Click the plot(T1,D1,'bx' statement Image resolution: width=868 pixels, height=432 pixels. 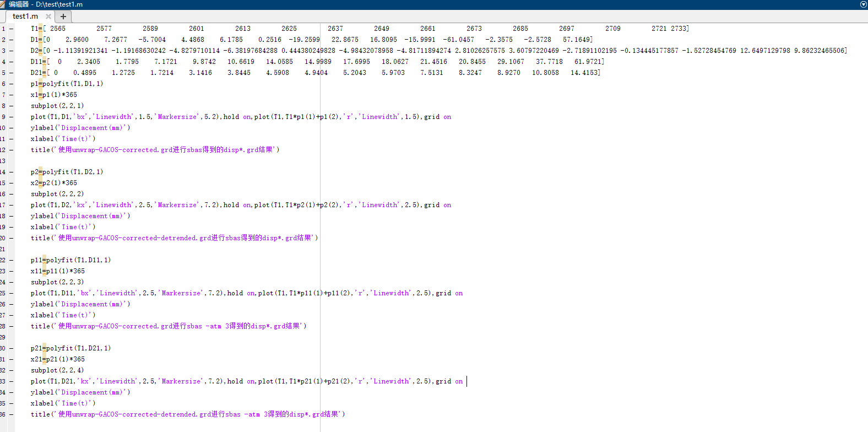click(x=241, y=117)
